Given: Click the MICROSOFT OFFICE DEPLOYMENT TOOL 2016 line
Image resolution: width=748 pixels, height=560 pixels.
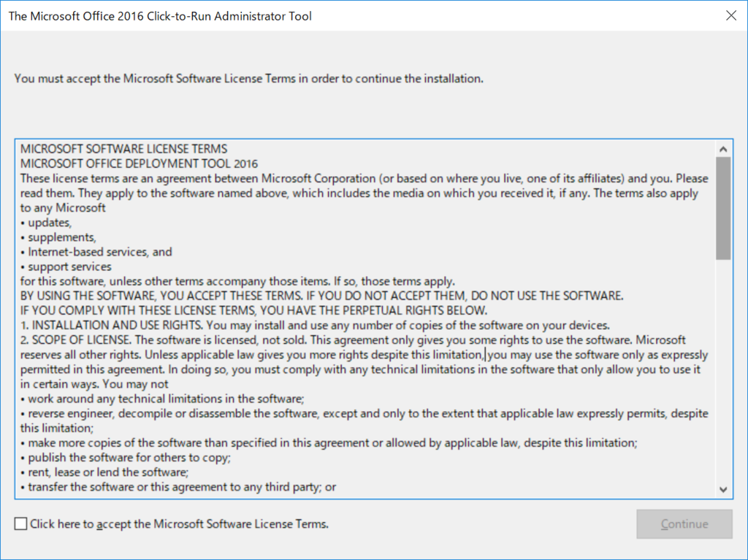Looking at the screenshot, I should click(x=139, y=164).
